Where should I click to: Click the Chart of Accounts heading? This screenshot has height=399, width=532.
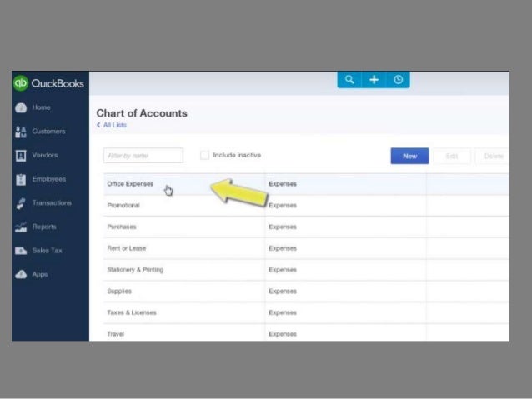(x=142, y=113)
